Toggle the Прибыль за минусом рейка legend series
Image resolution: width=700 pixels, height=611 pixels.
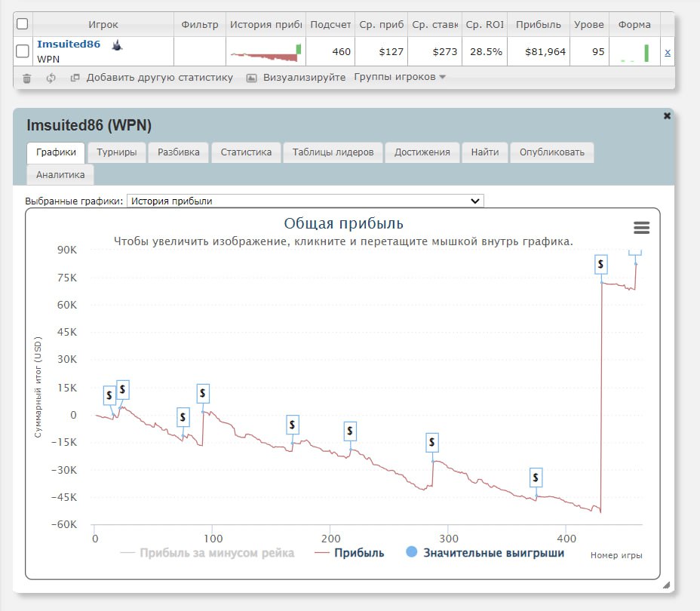(207, 553)
